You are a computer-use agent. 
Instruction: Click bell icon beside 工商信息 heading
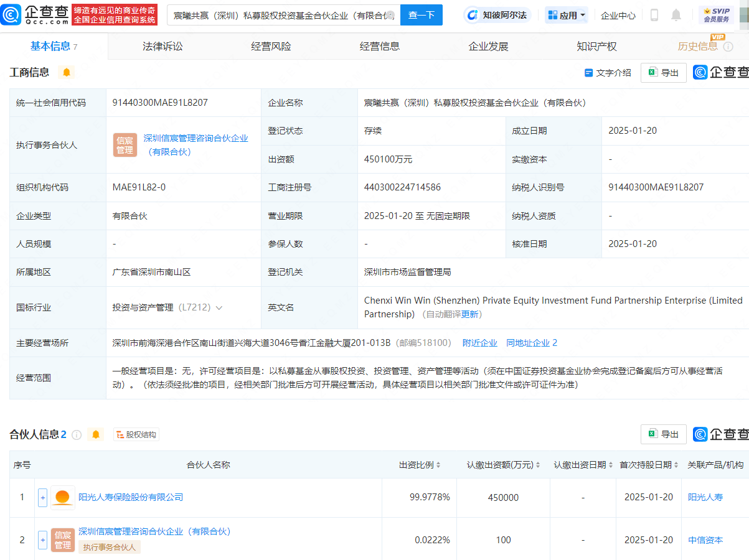pyautogui.click(x=67, y=73)
